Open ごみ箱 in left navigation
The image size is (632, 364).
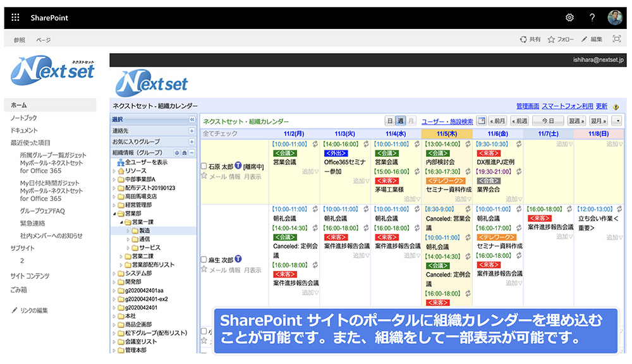coord(18,290)
